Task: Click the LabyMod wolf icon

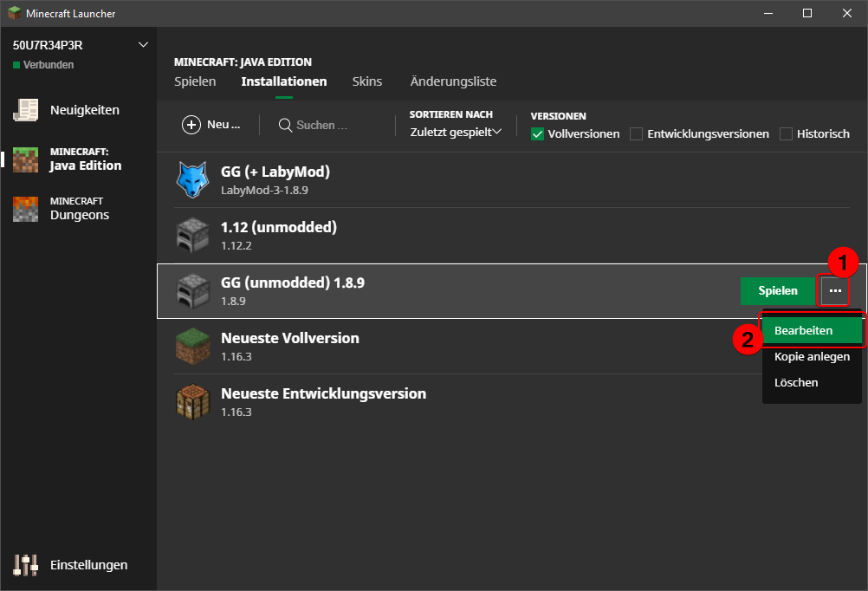Action: click(192, 179)
